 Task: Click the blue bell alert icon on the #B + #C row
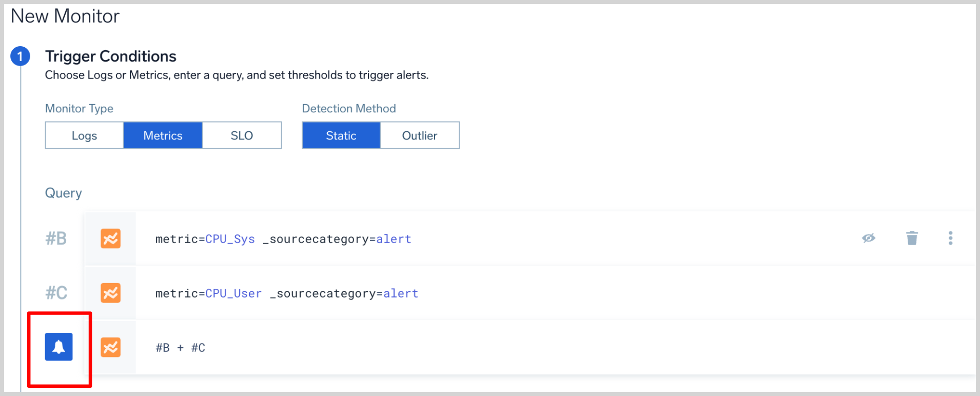pos(58,347)
